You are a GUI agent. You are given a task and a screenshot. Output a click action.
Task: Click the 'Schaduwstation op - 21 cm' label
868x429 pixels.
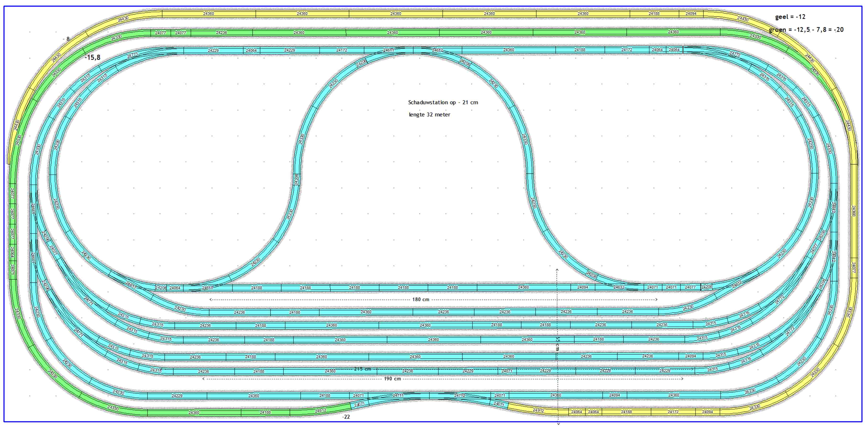[x=443, y=102]
